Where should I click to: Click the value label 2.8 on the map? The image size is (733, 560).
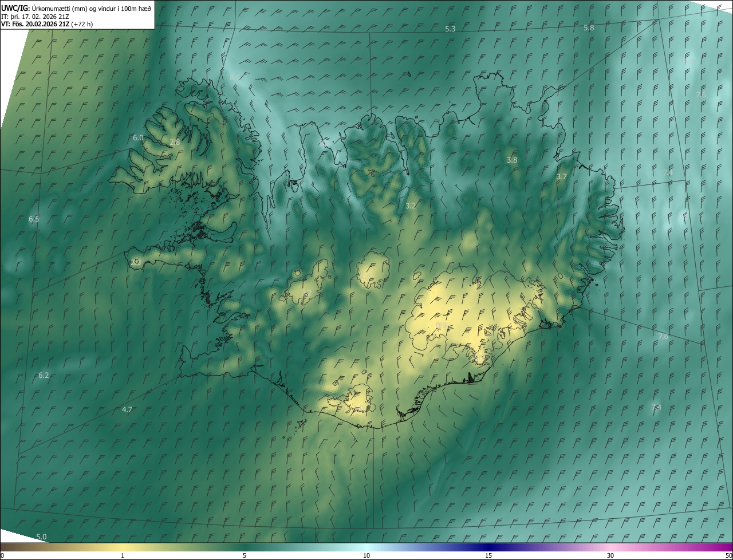click(175, 142)
